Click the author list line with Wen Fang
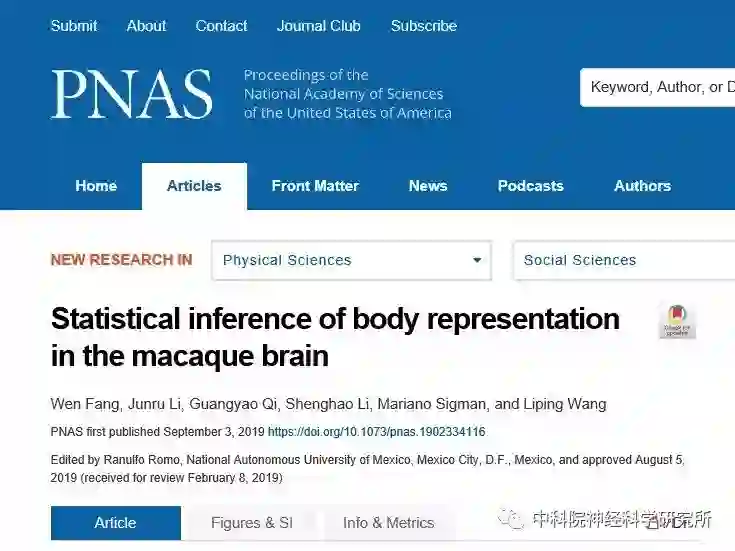Viewport: 735px width, 551px height. (x=329, y=404)
